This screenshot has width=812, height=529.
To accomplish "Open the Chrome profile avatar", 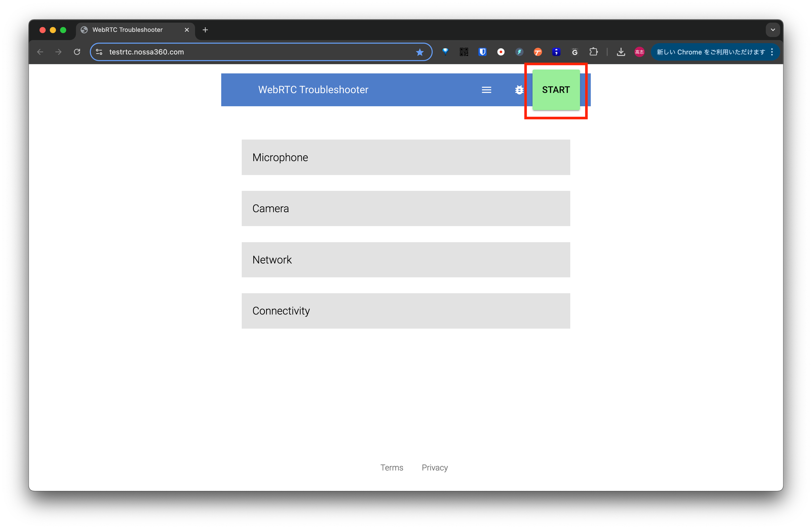I will click(639, 52).
